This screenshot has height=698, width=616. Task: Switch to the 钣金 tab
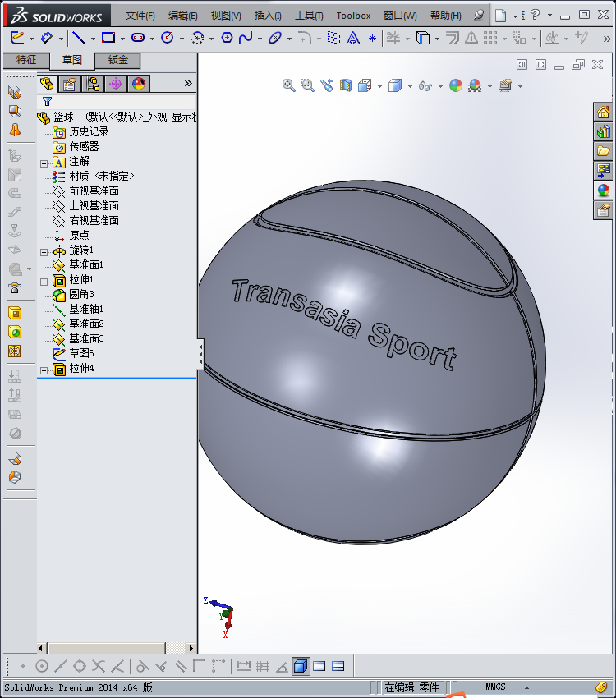(118, 60)
